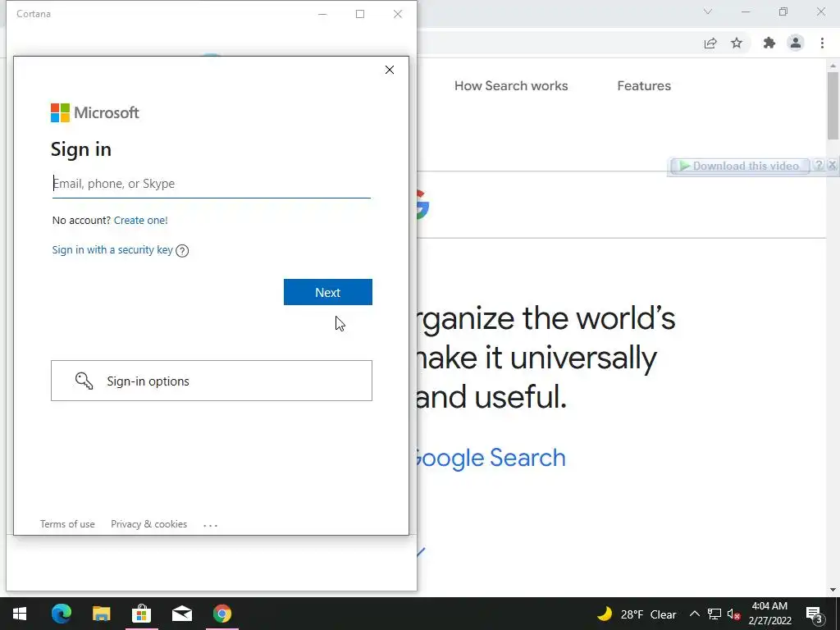Click the muted volume tray icon
840x630 pixels.
pyautogui.click(x=733, y=614)
